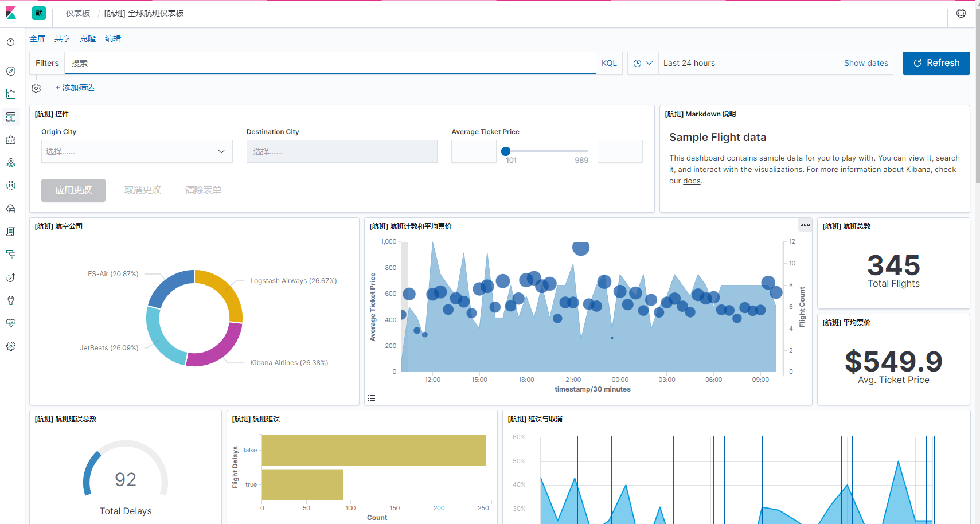Select 编辑 in the dashboard menu
The width and height of the screenshot is (980, 524).
click(113, 38)
